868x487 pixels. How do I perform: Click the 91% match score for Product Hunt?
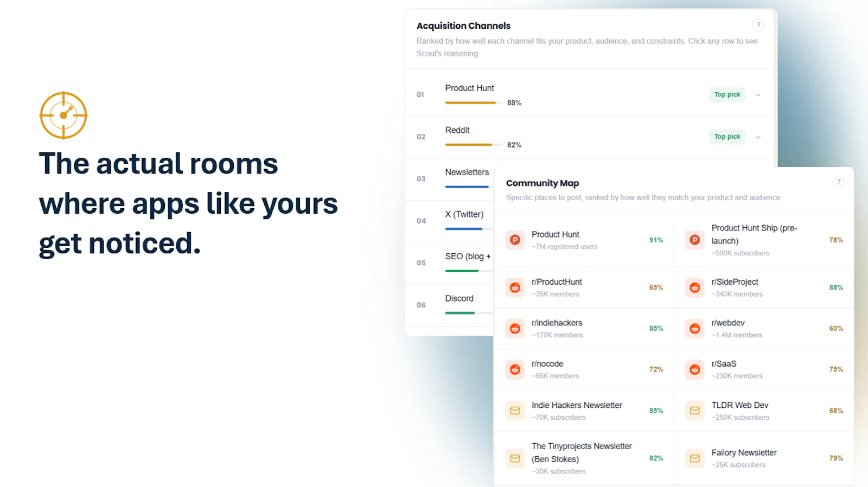(656, 240)
